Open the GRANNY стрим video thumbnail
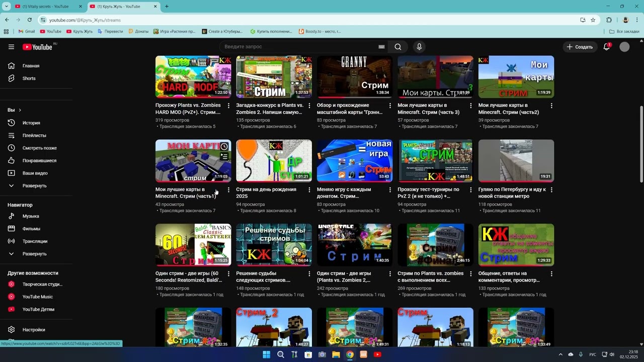Screen dimensions: 644x362 355,76
